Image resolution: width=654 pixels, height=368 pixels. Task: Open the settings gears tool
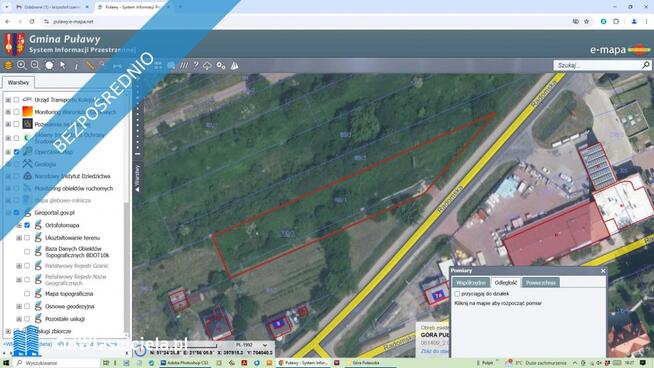(x=221, y=66)
